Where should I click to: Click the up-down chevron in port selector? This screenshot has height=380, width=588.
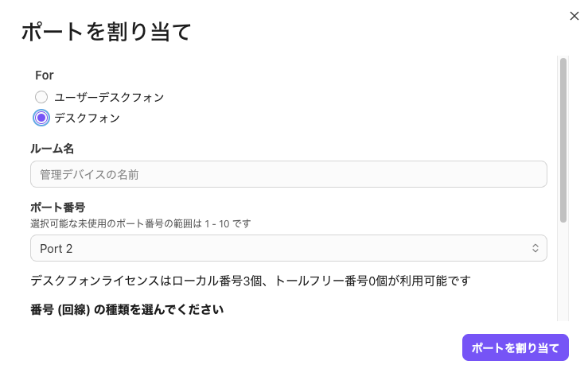(535, 248)
